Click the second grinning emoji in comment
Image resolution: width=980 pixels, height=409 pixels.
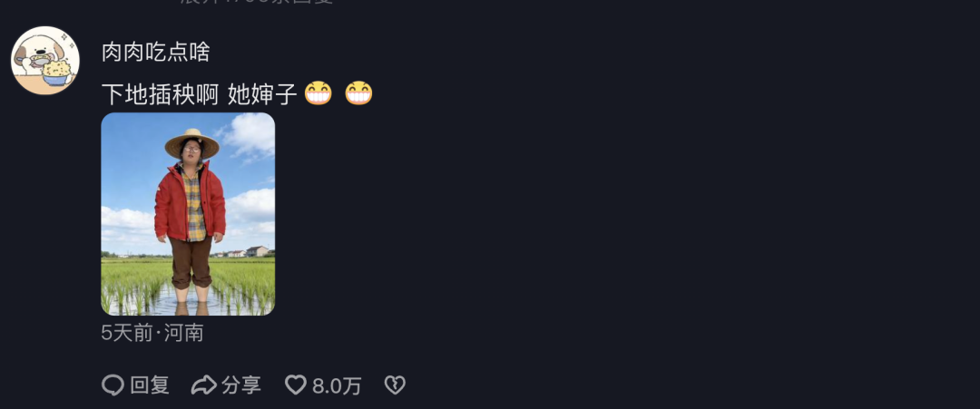coord(358,93)
